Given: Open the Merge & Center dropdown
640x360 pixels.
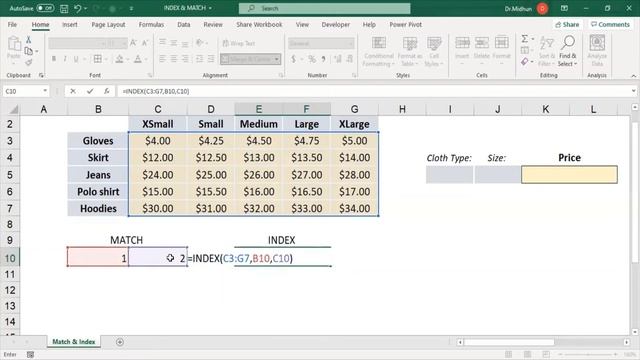Looking at the screenshot, I should point(277,59).
